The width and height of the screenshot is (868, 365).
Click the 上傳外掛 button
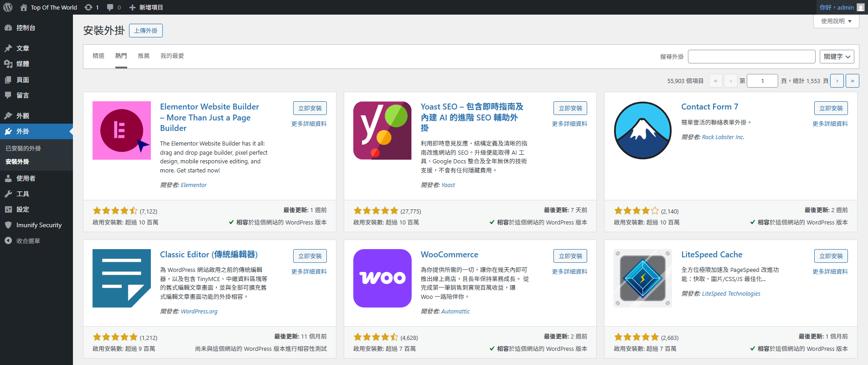coord(146,31)
